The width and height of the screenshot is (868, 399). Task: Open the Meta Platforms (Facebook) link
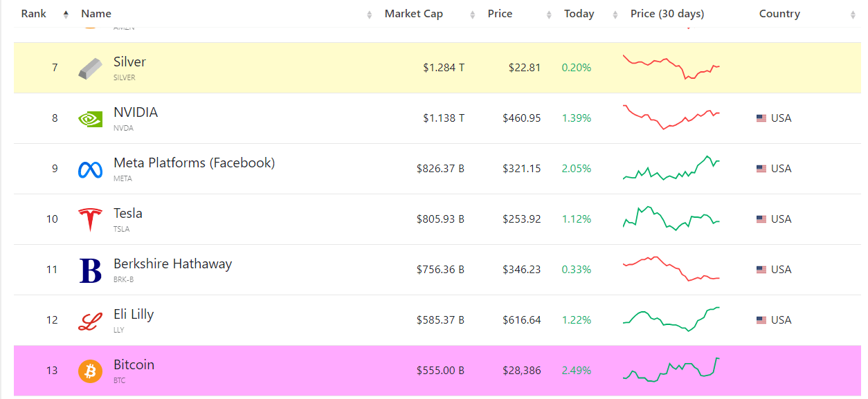[195, 163]
